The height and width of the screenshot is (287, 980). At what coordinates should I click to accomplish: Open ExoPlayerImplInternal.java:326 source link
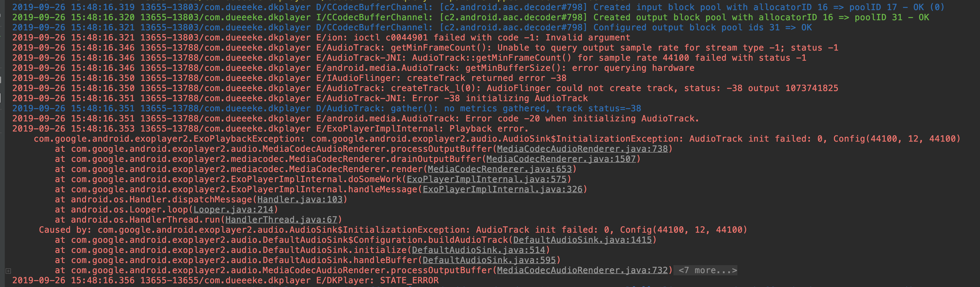click(500, 189)
